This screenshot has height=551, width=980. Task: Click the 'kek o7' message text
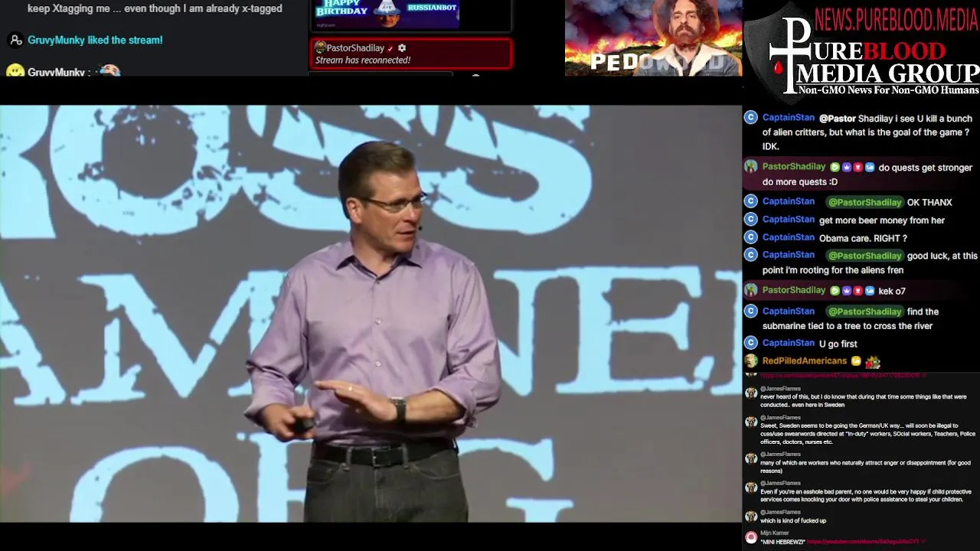click(892, 292)
